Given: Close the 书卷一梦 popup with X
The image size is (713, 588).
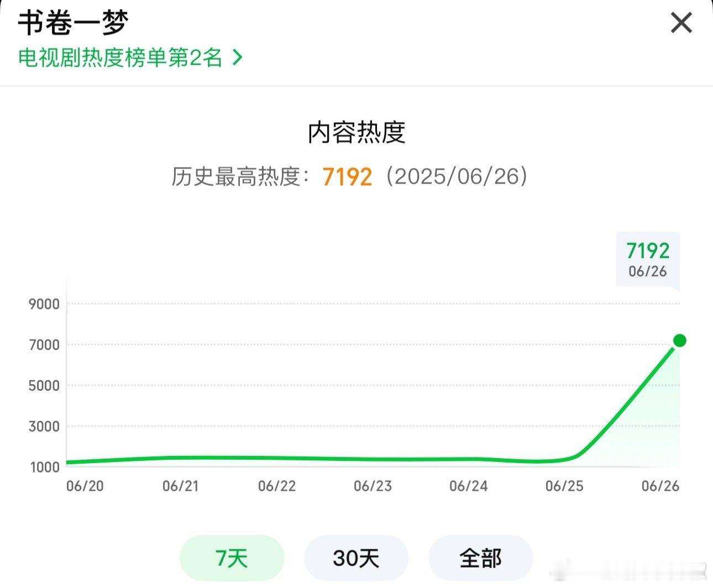Looking at the screenshot, I should pyautogui.click(x=681, y=23).
